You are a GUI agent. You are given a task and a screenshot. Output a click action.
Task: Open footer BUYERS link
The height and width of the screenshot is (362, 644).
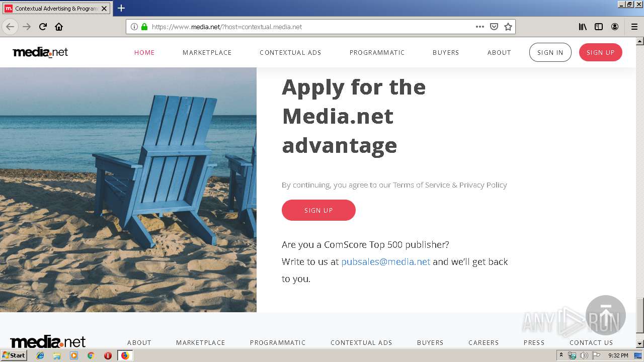(x=430, y=342)
